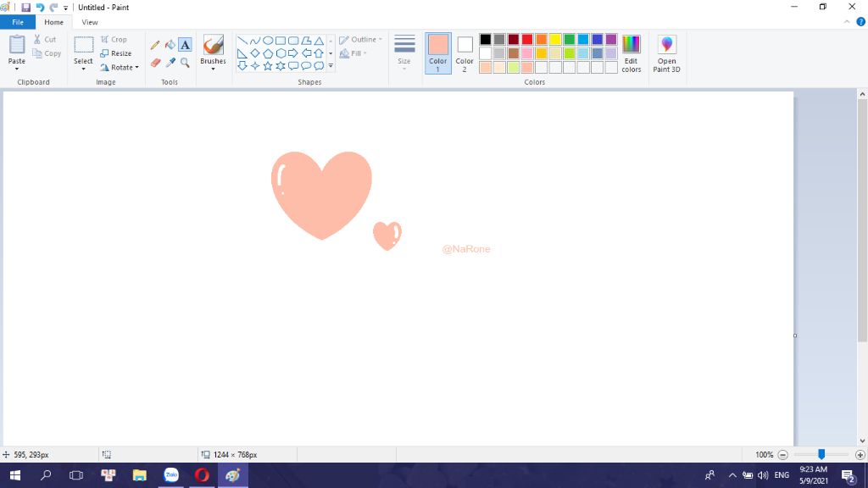Open the Select dropdown arrow
Viewport: 868px width, 488px height.
point(83,69)
